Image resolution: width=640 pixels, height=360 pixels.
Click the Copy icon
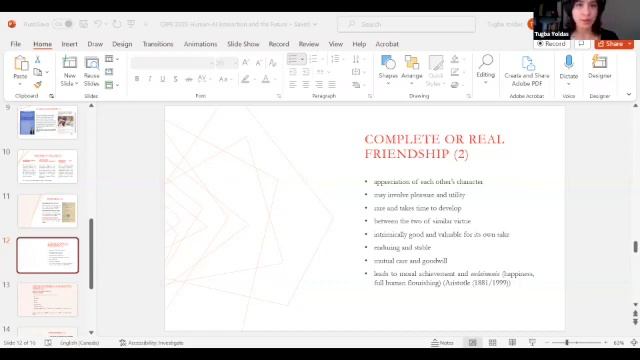tap(38, 72)
